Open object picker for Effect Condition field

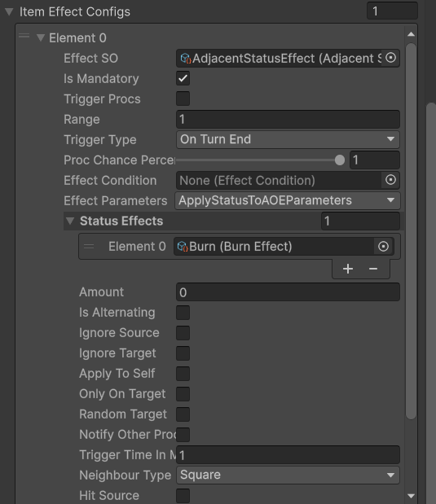tap(390, 180)
